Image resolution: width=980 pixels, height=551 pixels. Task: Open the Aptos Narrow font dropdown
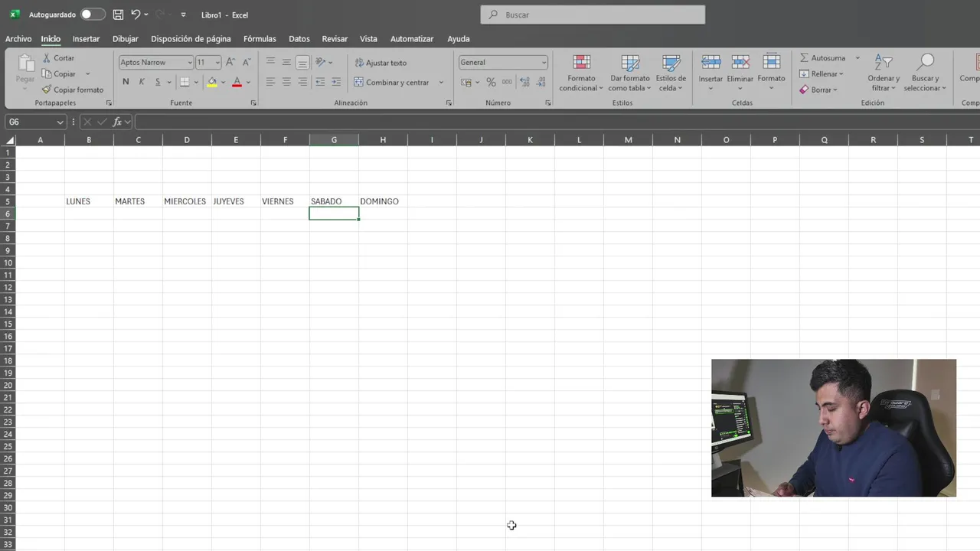pos(190,63)
